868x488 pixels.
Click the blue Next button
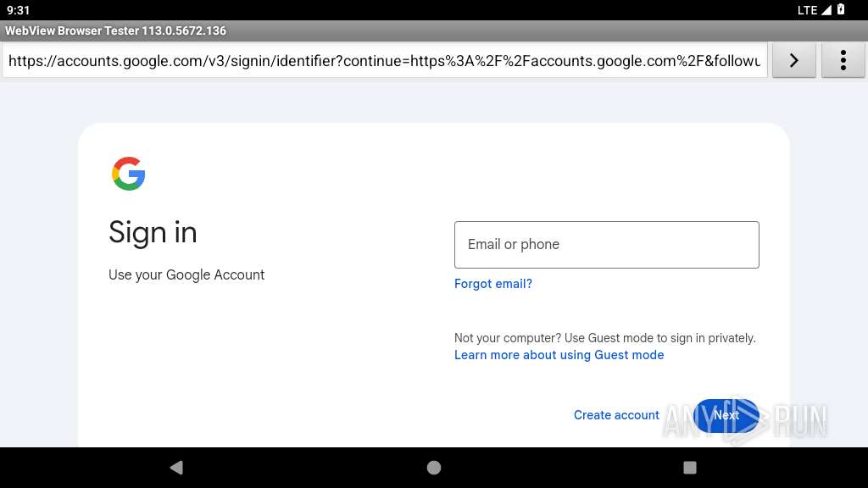coord(726,415)
